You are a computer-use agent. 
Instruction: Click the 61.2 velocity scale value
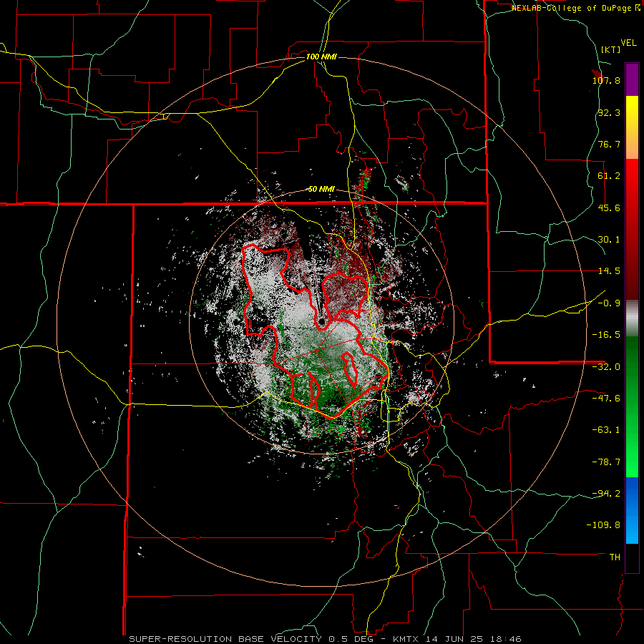point(609,176)
